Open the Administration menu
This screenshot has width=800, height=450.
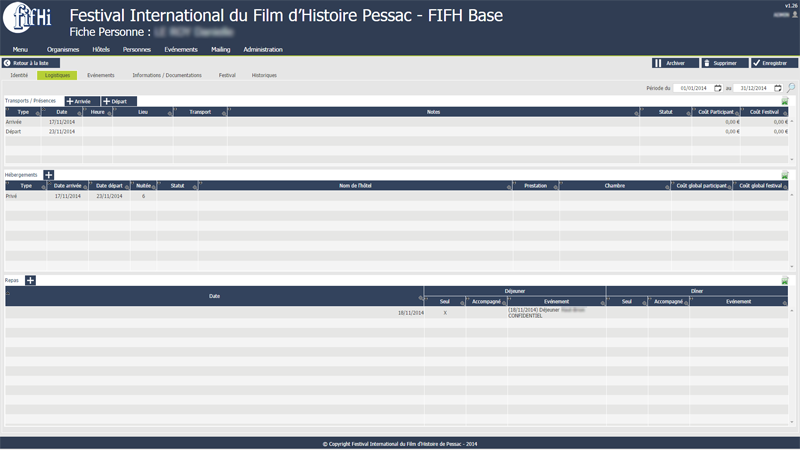click(x=263, y=49)
